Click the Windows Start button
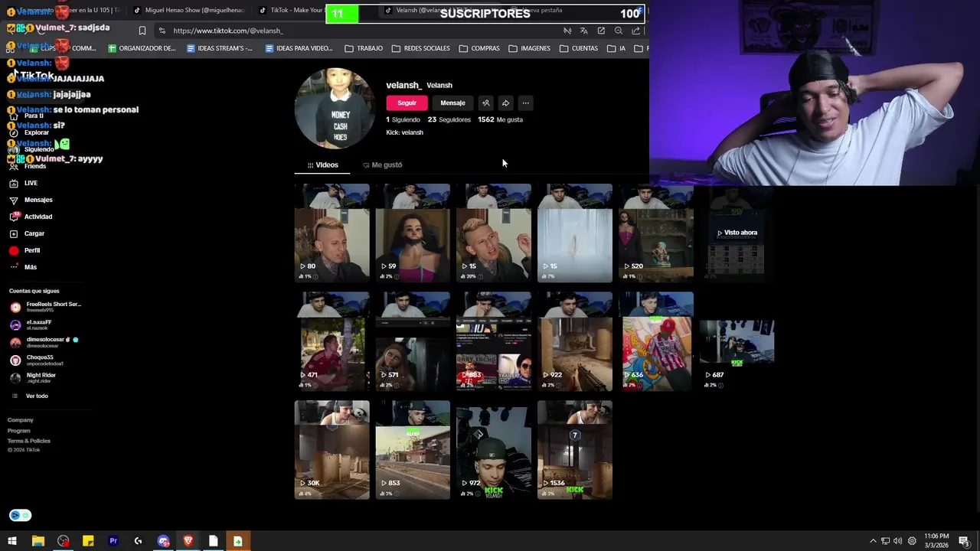This screenshot has width=980, height=551. pyautogui.click(x=12, y=541)
